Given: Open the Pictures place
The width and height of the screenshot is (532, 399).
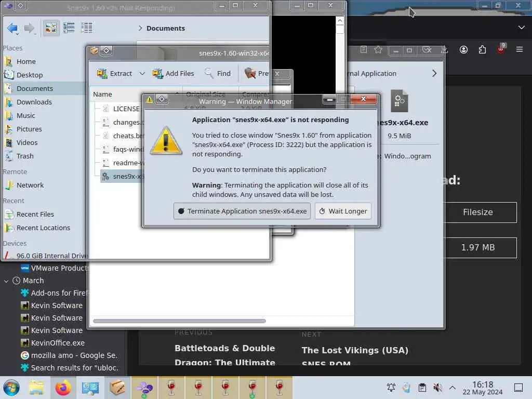Looking at the screenshot, I should pos(29,129).
